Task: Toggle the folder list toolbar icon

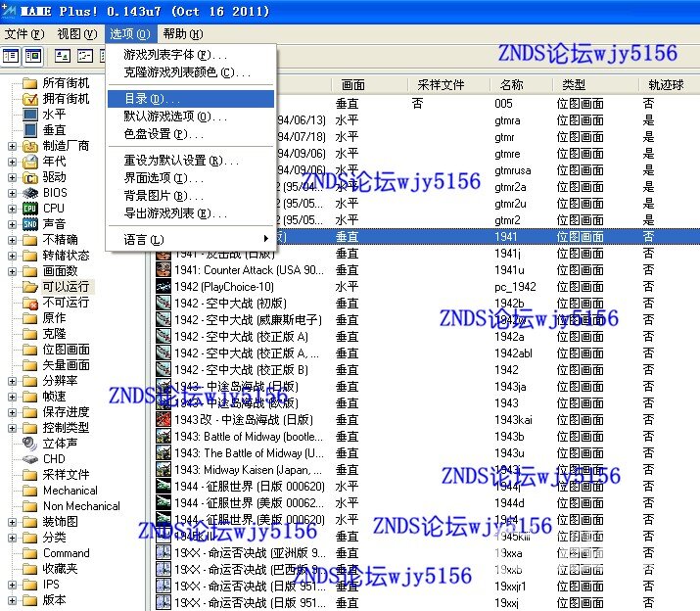Action: coord(10,56)
